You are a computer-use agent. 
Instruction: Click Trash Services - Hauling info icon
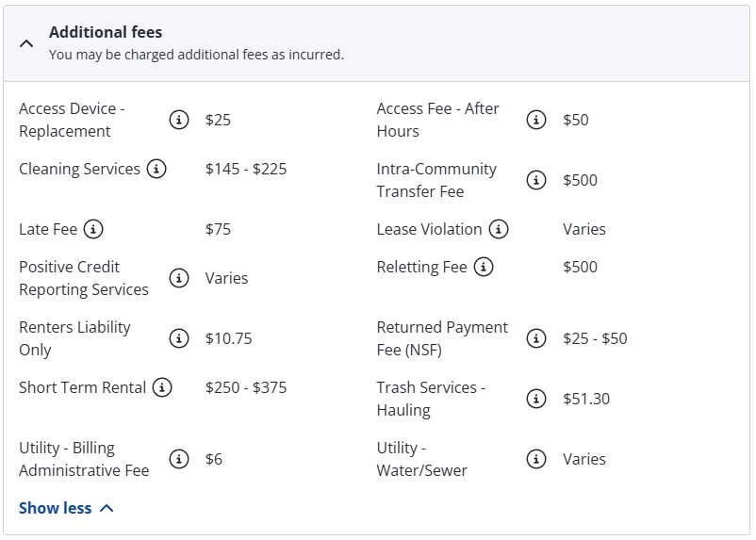pyautogui.click(x=536, y=399)
